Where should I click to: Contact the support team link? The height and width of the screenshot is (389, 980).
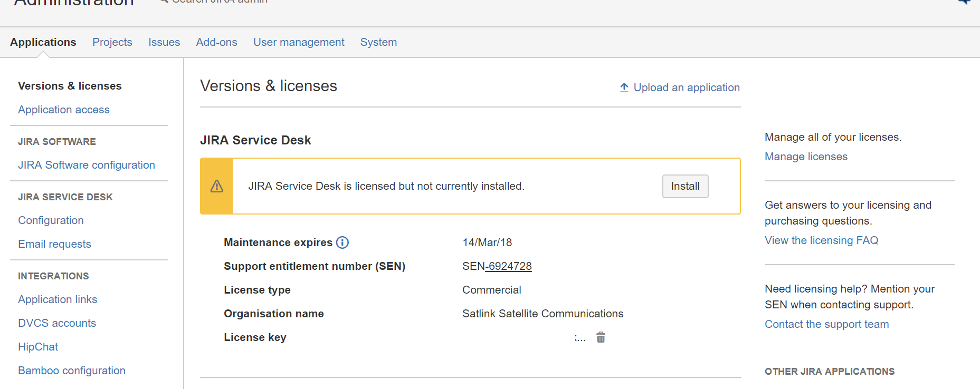pos(826,324)
